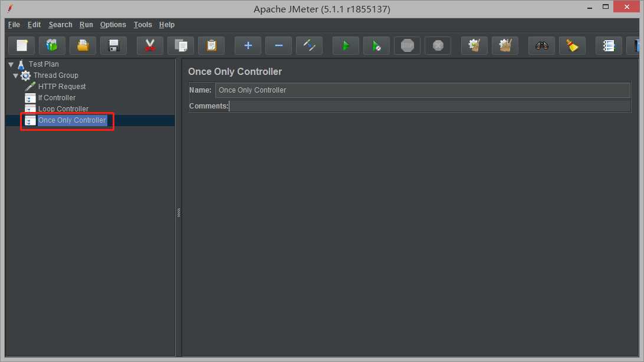The height and width of the screenshot is (362, 644).
Task: Click the Copy icon in toolbar
Action: [180, 45]
